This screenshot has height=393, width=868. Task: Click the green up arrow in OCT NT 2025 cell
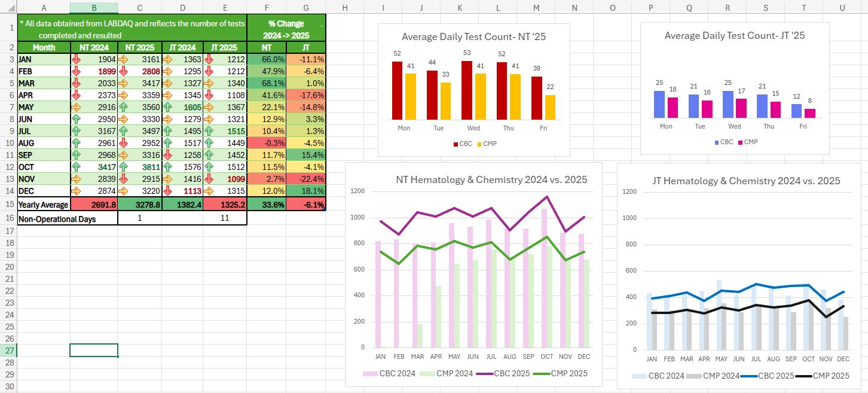click(x=123, y=168)
